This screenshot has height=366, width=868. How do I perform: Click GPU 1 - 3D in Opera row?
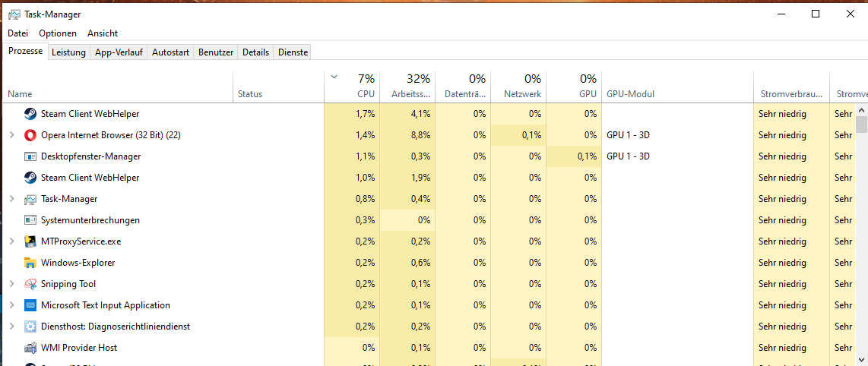pos(629,135)
